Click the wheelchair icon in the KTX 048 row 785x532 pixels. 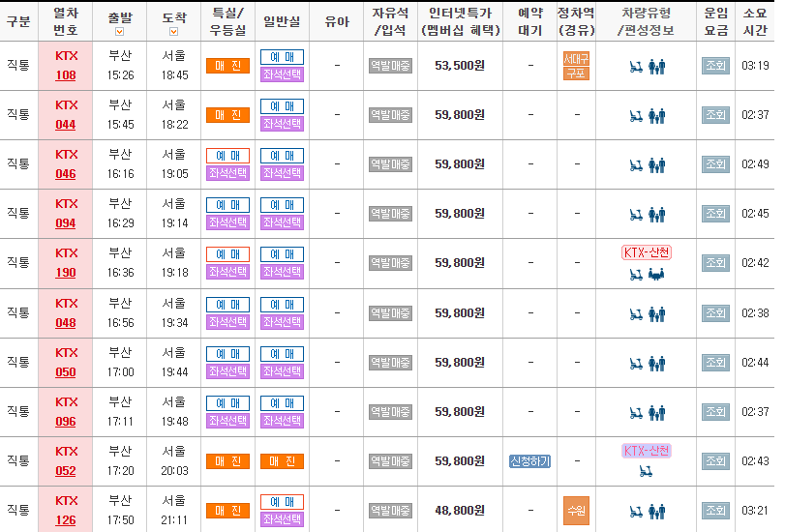coord(636,313)
